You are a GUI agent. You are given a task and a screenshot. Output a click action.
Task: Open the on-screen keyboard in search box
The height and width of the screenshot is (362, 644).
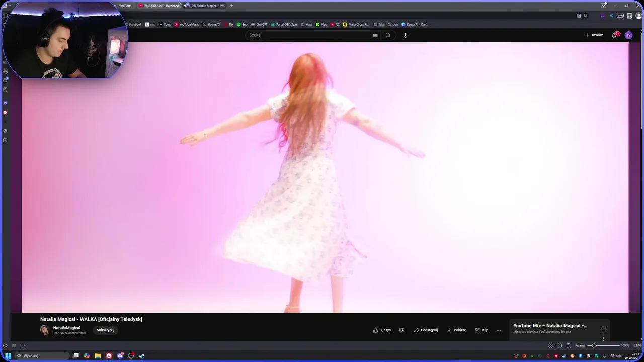coord(375,35)
